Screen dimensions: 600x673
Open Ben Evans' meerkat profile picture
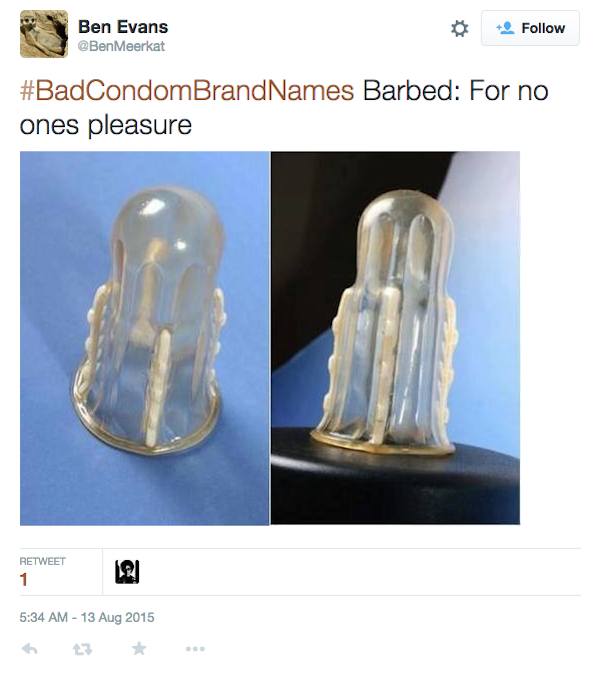pyautogui.click(x=44, y=34)
